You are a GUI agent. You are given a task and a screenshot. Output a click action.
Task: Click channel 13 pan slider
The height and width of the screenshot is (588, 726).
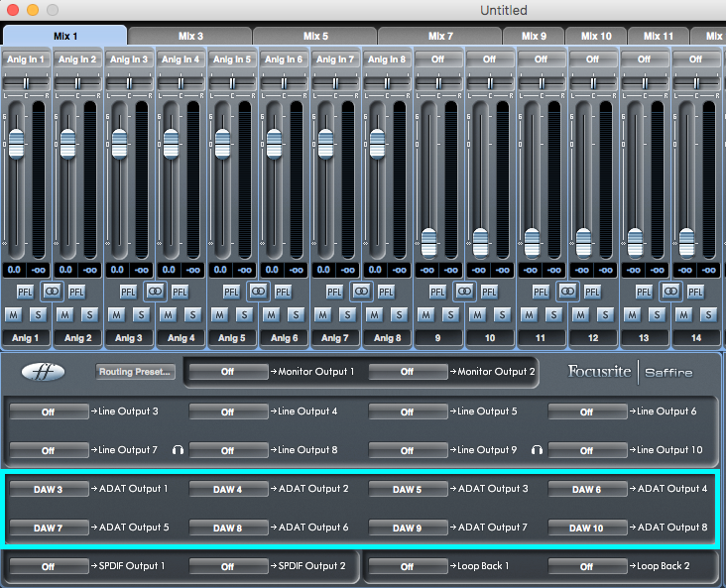[x=645, y=83]
